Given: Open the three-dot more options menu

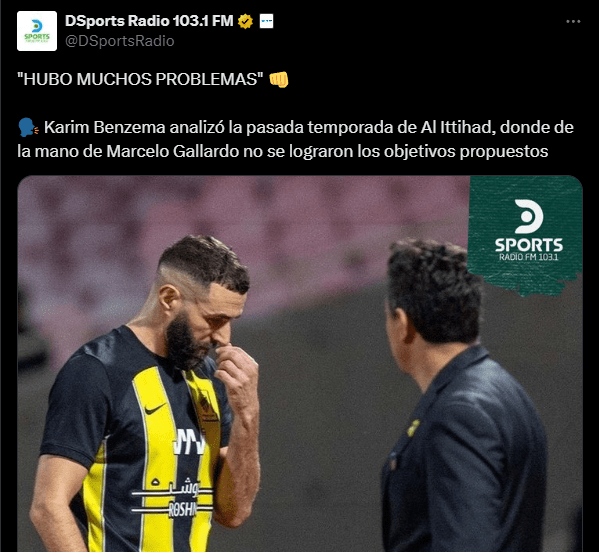Looking at the screenshot, I should click(x=573, y=22).
